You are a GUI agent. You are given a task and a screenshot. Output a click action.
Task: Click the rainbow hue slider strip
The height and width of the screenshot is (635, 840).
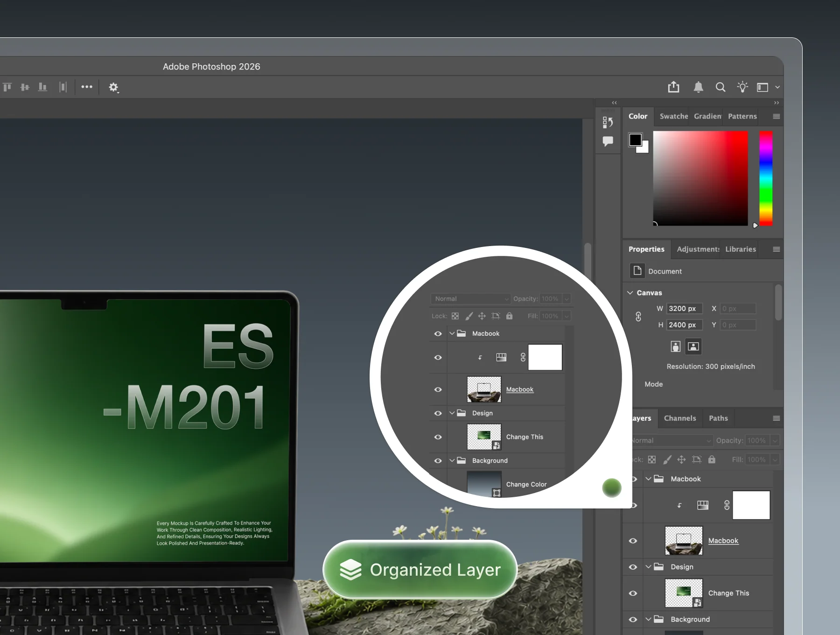766,178
